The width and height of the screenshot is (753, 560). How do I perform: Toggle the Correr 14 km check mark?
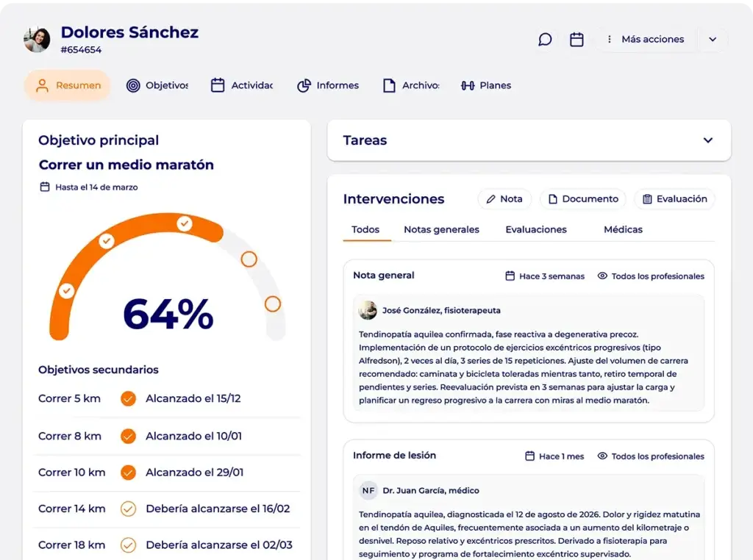click(128, 509)
